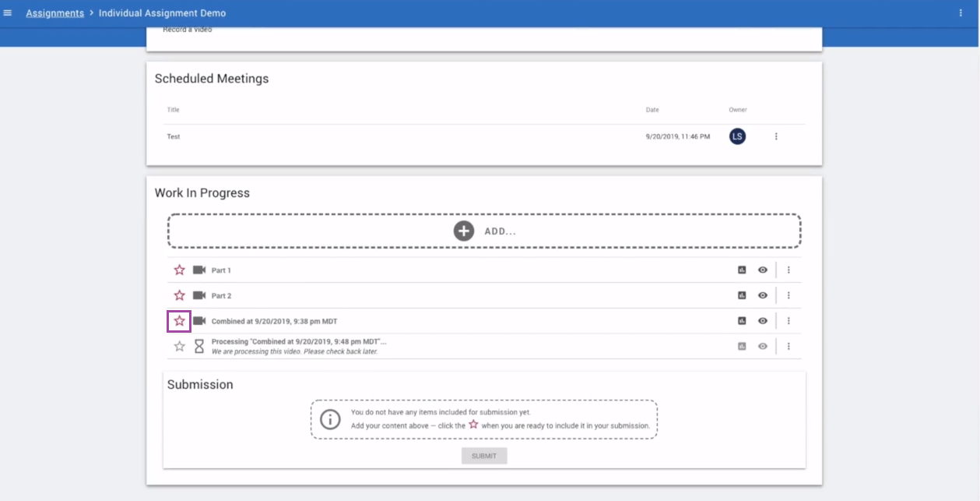Open more options for processing video
This screenshot has width=980, height=501.
(789, 346)
